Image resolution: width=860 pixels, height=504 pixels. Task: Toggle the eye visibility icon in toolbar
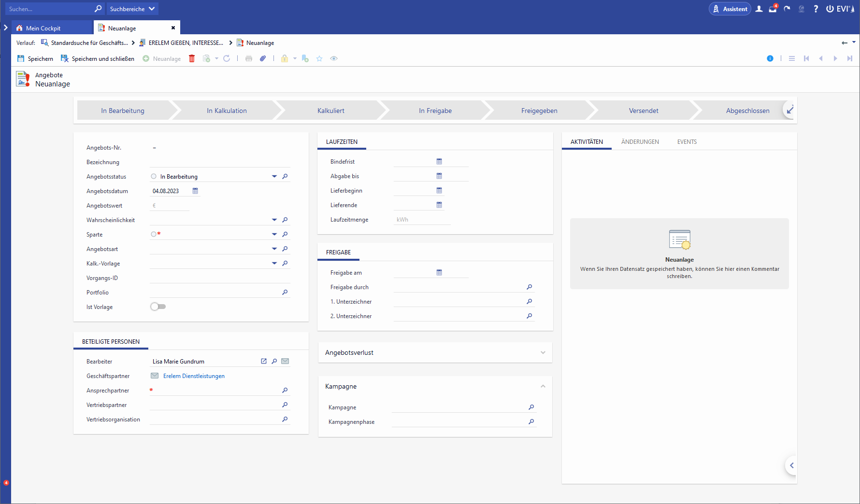tap(334, 58)
